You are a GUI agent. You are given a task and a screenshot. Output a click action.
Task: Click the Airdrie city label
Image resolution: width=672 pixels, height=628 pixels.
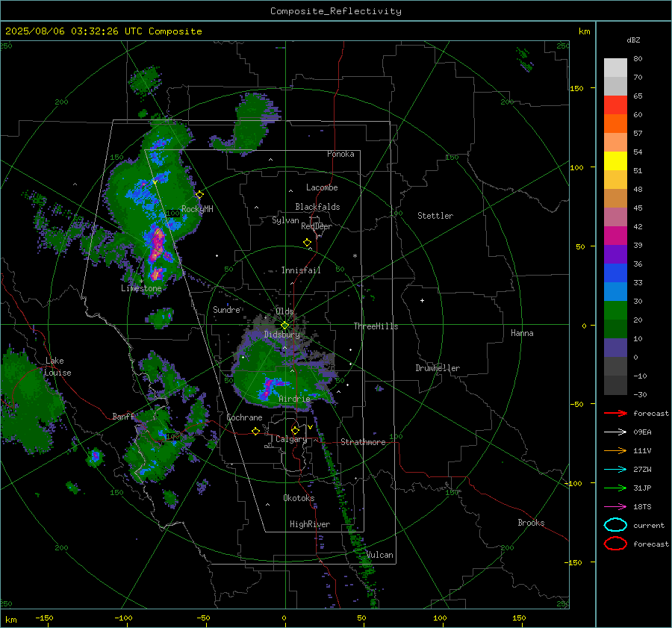coord(294,399)
